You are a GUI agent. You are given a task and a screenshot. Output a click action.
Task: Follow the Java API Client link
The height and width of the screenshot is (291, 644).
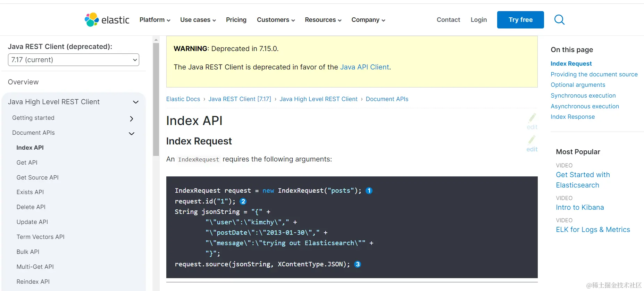(365, 67)
